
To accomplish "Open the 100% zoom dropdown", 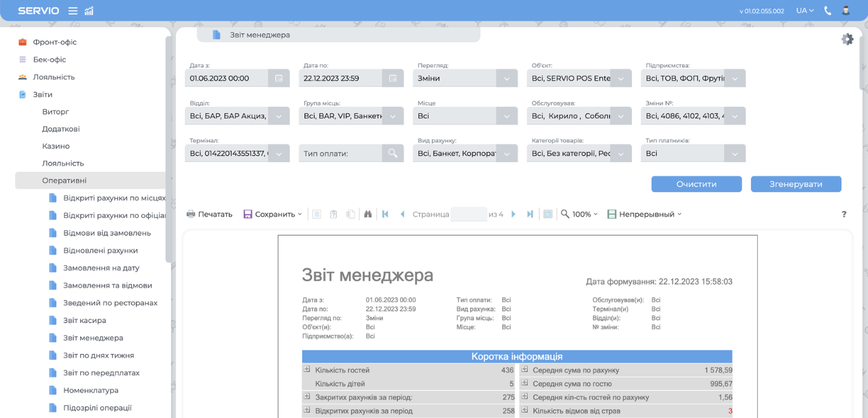I will point(579,214).
